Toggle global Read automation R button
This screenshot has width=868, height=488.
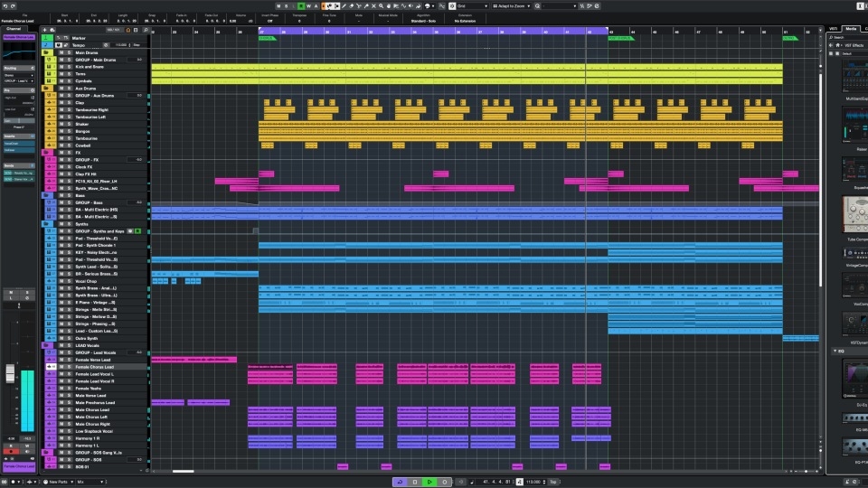(x=301, y=6)
